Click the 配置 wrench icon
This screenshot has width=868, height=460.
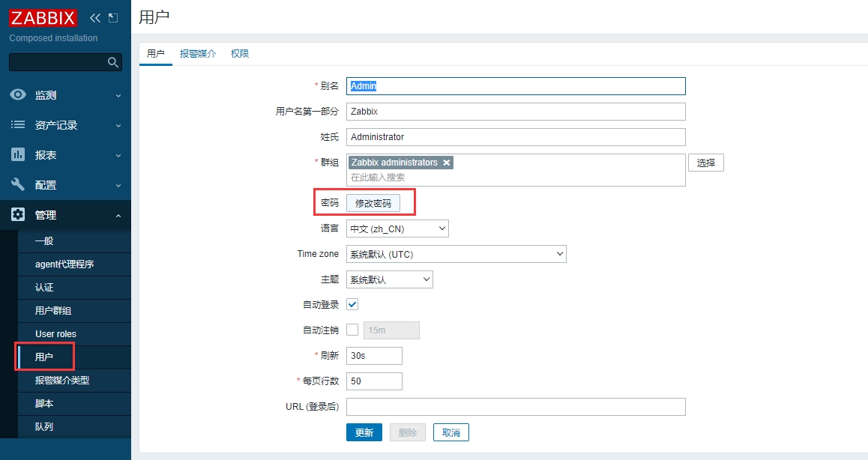(18, 185)
